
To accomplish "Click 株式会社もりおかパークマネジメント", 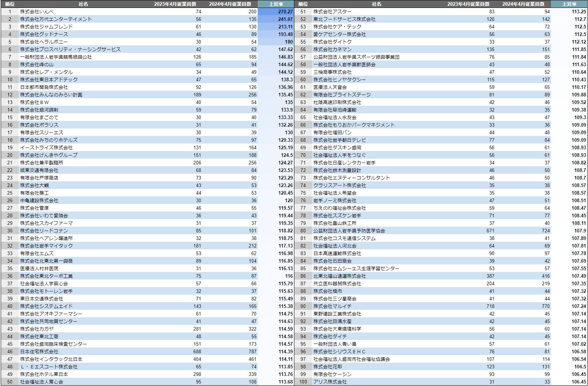I will click(x=354, y=125).
